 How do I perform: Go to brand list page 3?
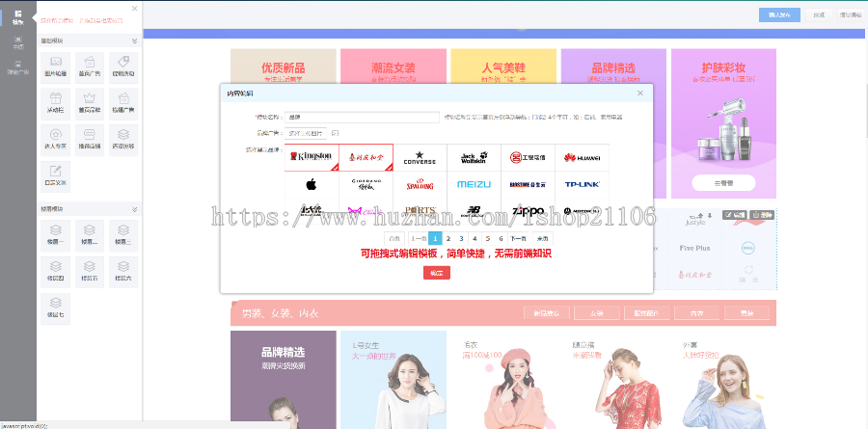click(x=462, y=238)
